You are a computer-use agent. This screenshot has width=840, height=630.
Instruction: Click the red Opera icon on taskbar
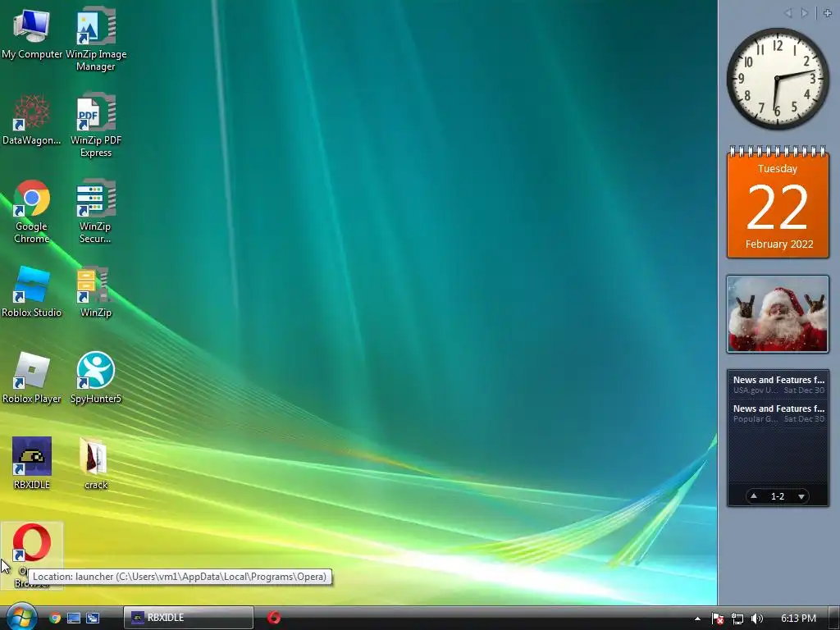tap(274, 618)
